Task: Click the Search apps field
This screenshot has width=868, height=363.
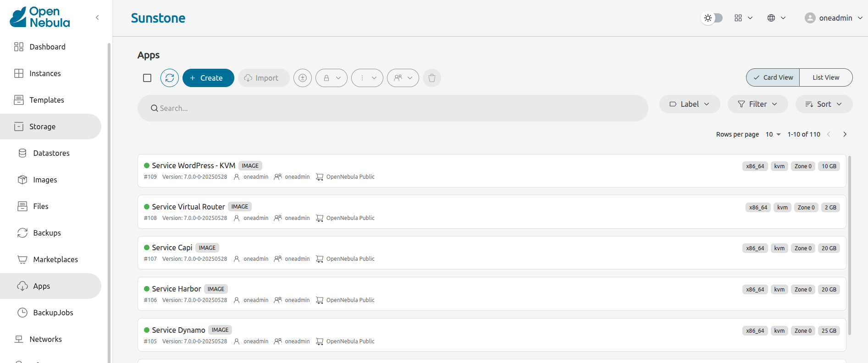Action: coord(393,108)
